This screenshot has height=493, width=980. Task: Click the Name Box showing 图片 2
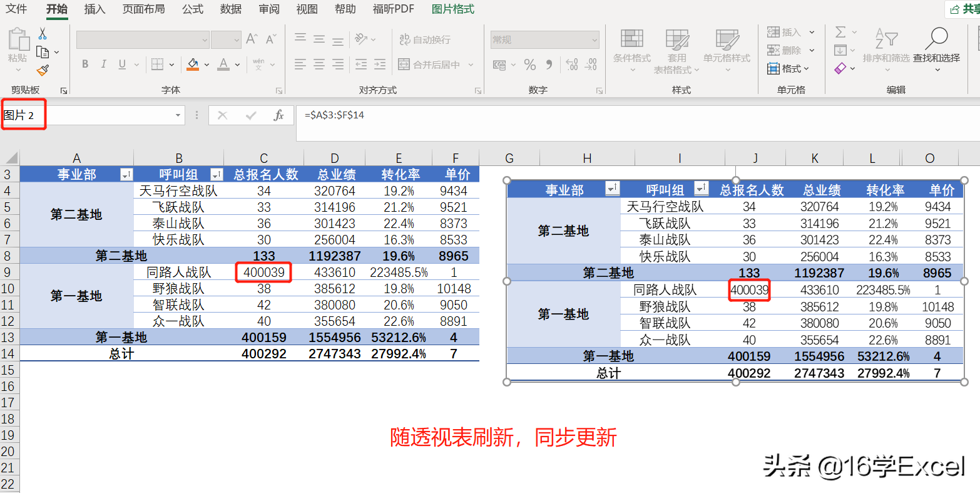pos(88,115)
